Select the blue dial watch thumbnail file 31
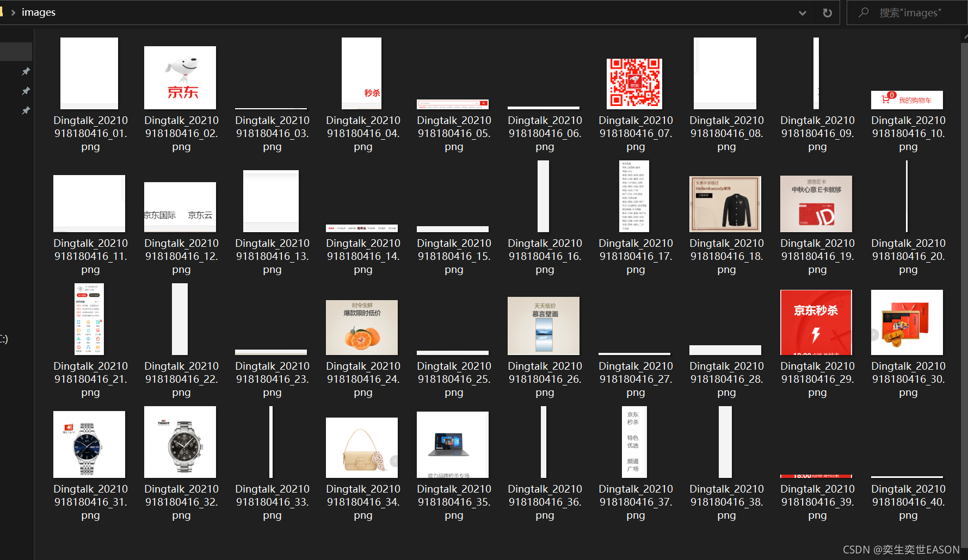 [x=89, y=444]
